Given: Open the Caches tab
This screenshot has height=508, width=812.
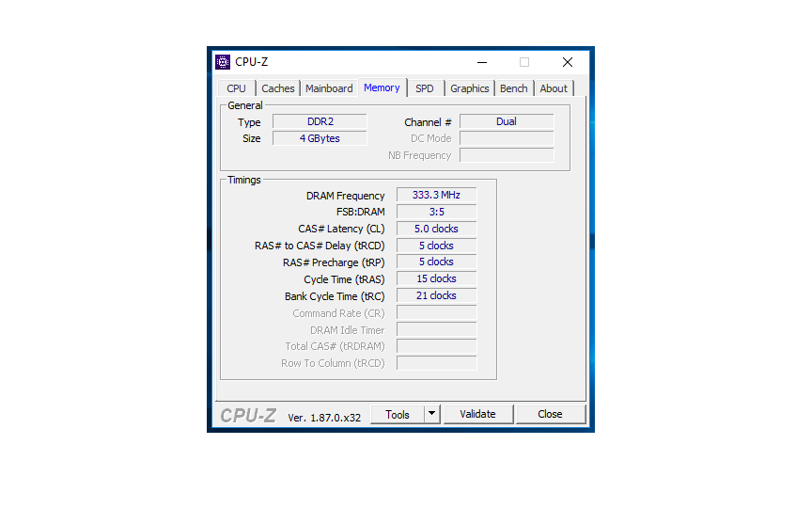Looking at the screenshot, I should 277,88.
